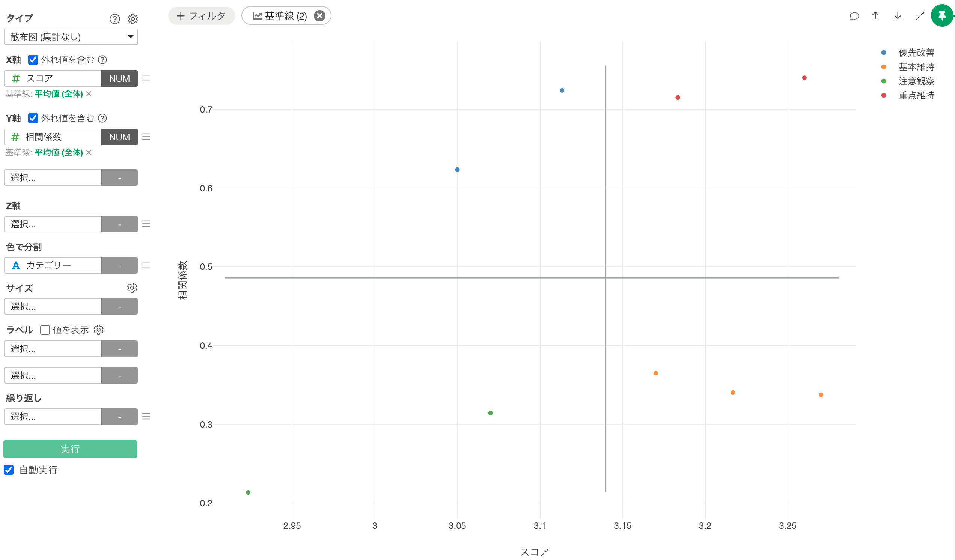The image size is (955, 560).
Task: Open chart type settings gear
Action: pos(133,18)
